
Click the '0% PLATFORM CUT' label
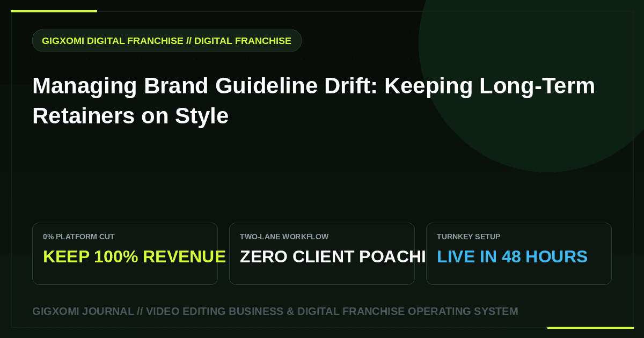tap(79, 237)
